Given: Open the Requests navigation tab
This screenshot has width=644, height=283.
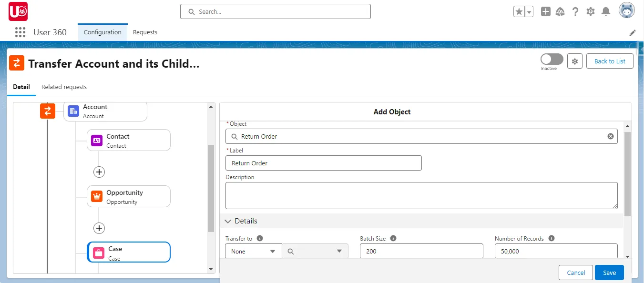Looking at the screenshot, I should point(145,32).
